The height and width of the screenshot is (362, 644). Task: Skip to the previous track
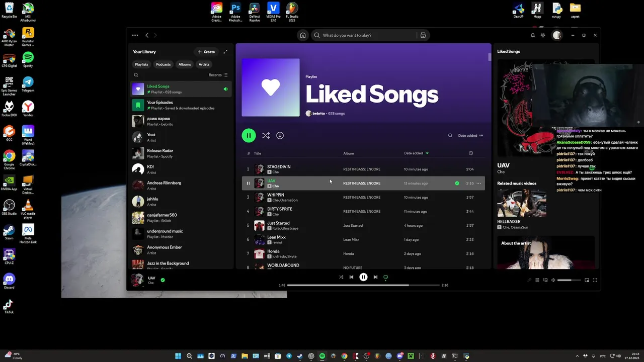coord(351,277)
